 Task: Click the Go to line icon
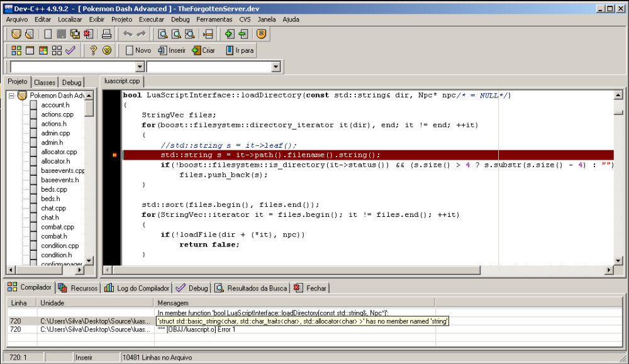coord(208,34)
